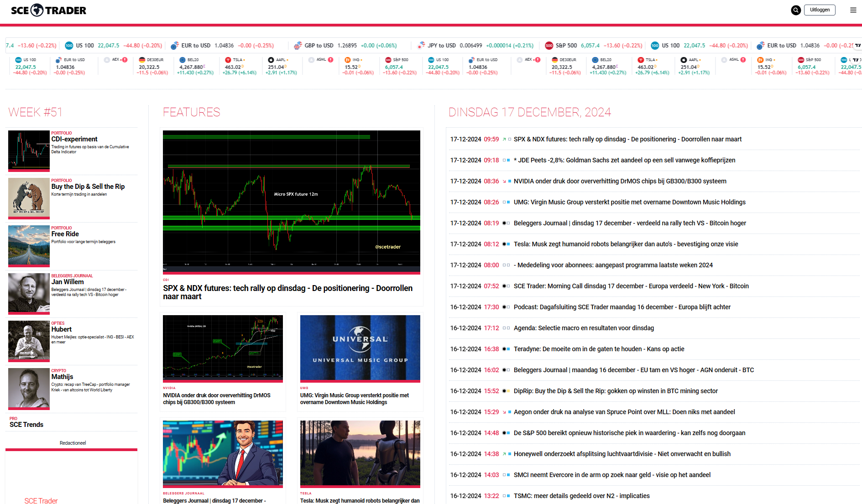Image resolution: width=862 pixels, height=504 pixels.
Task: Open the Free Ride portfolio link
Action: [x=65, y=234]
